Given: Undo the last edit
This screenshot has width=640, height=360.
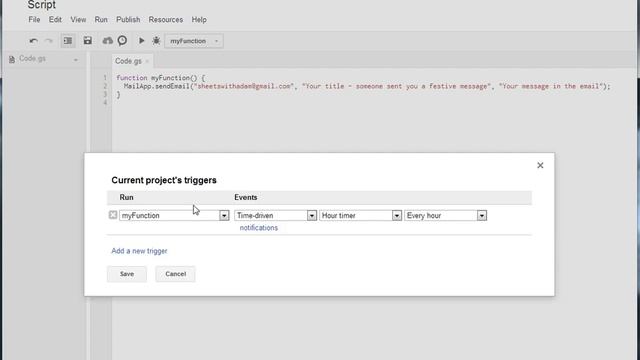Looking at the screenshot, I should pyautogui.click(x=33, y=41).
